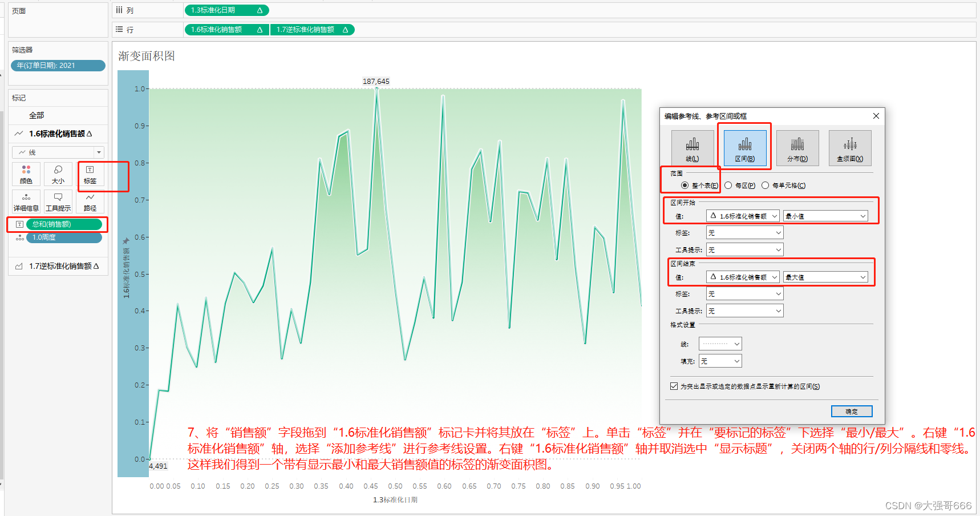Click the Path (路径) marks card button

click(x=90, y=201)
